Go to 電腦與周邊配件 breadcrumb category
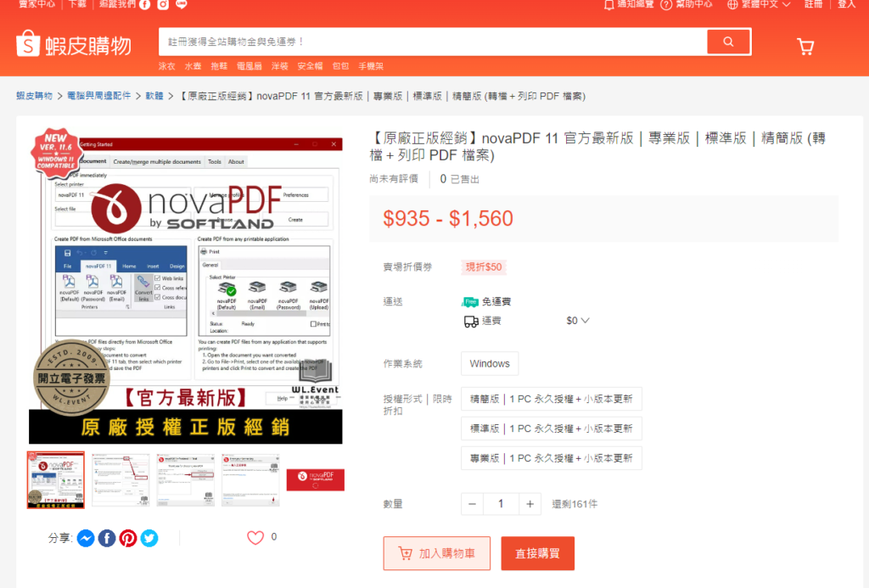Image resolution: width=869 pixels, height=588 pixels. click(98, 96)
